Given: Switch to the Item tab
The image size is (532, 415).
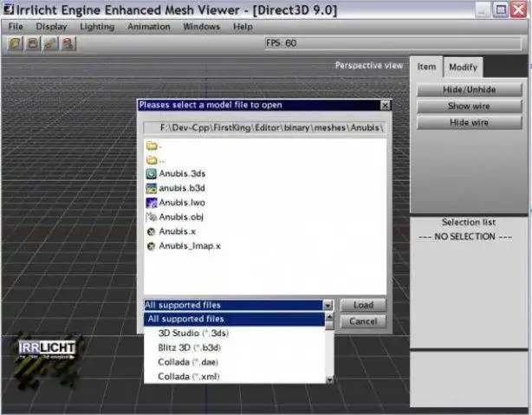Looking at the screenshot, I should pos(426,67).
